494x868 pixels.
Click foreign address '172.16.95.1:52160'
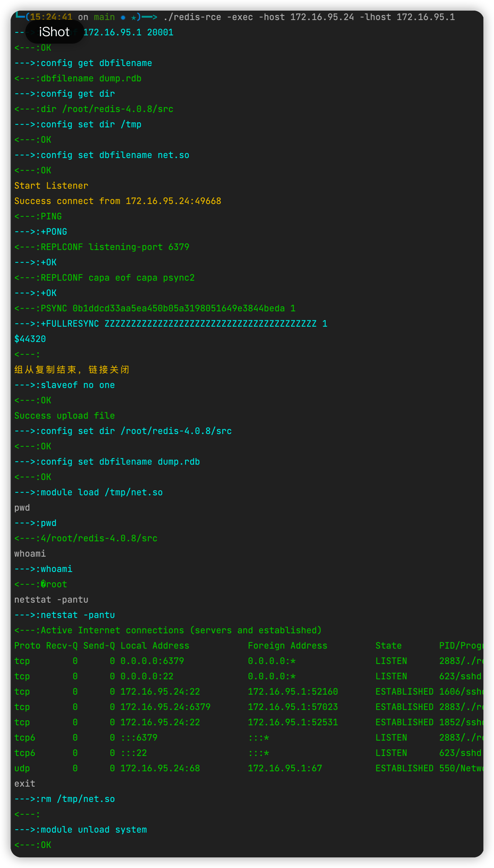click(x=293, y=691)
